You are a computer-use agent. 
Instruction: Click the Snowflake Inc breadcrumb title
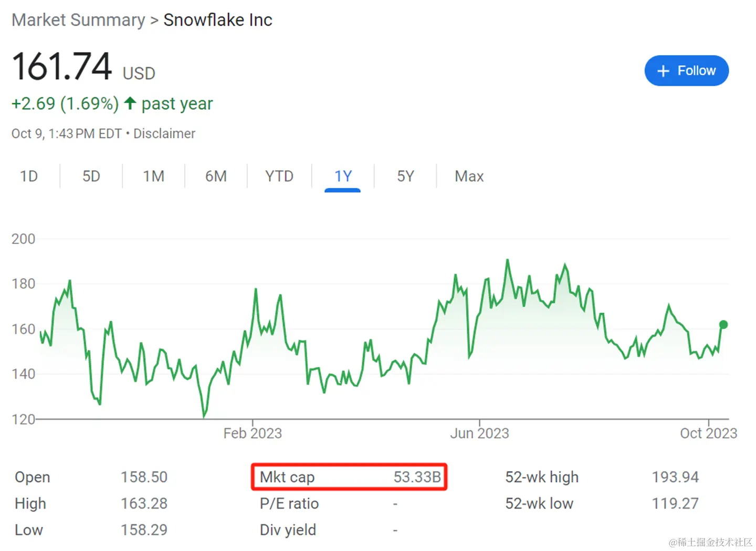pyautogui.click(x=218, y=20)
